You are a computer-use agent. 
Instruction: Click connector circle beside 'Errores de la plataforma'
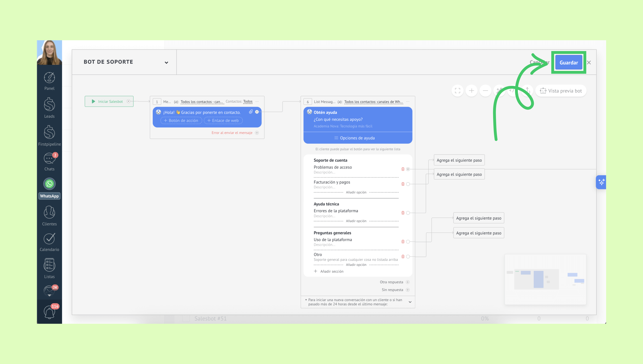coord(408,213)
